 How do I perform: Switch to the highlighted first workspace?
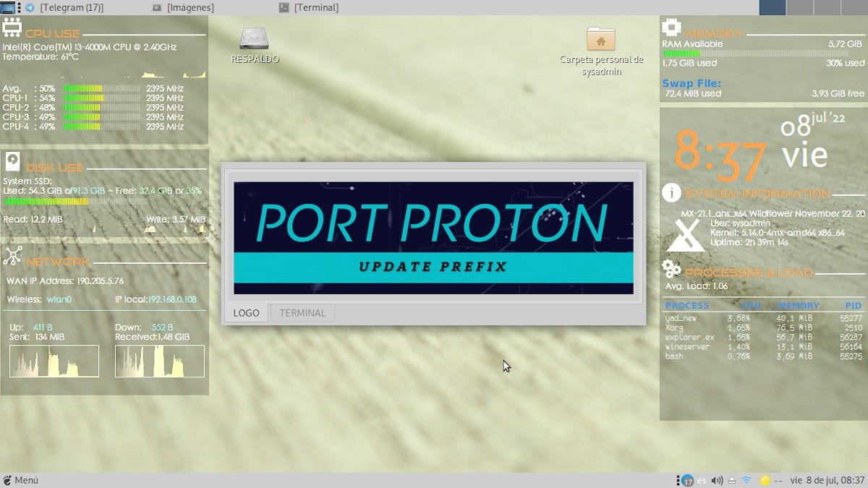pos(773,7)
